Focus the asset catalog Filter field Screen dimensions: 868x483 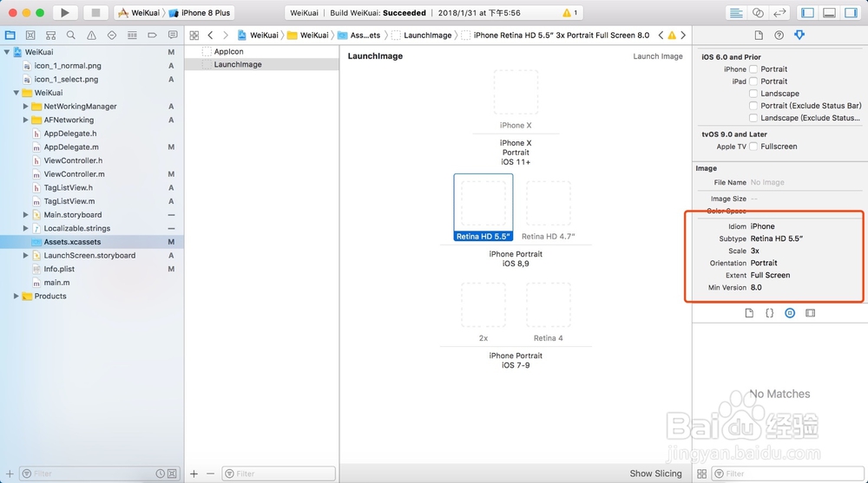click(x=279, y=473)
